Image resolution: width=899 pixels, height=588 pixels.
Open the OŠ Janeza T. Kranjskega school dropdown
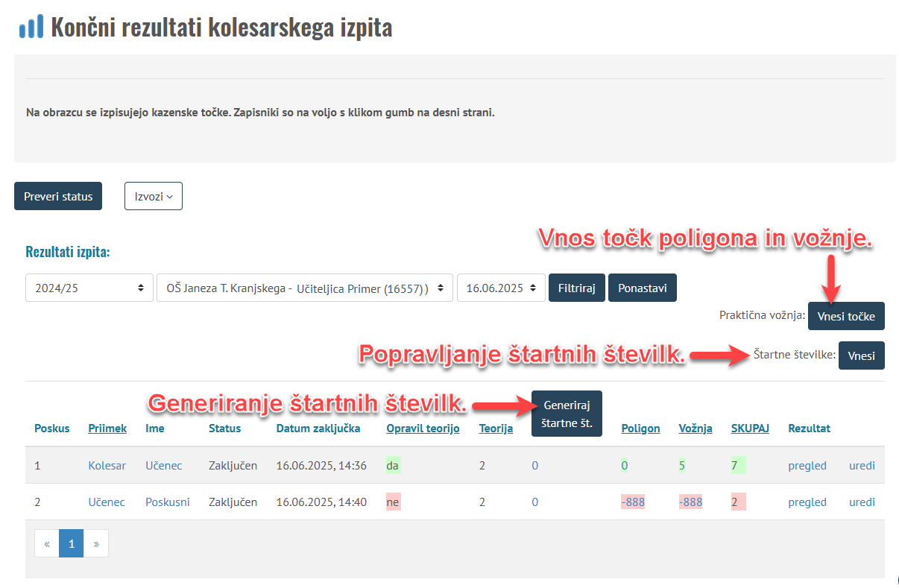click(x=304, y=288)
